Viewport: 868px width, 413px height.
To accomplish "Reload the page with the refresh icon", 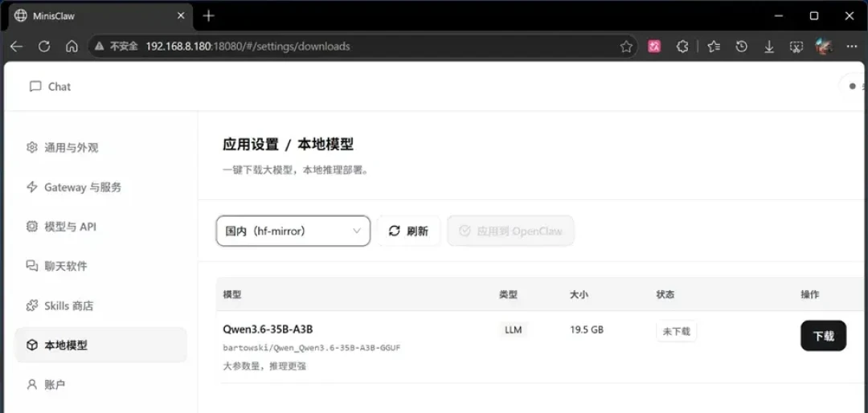I will [x=44, y=47].
